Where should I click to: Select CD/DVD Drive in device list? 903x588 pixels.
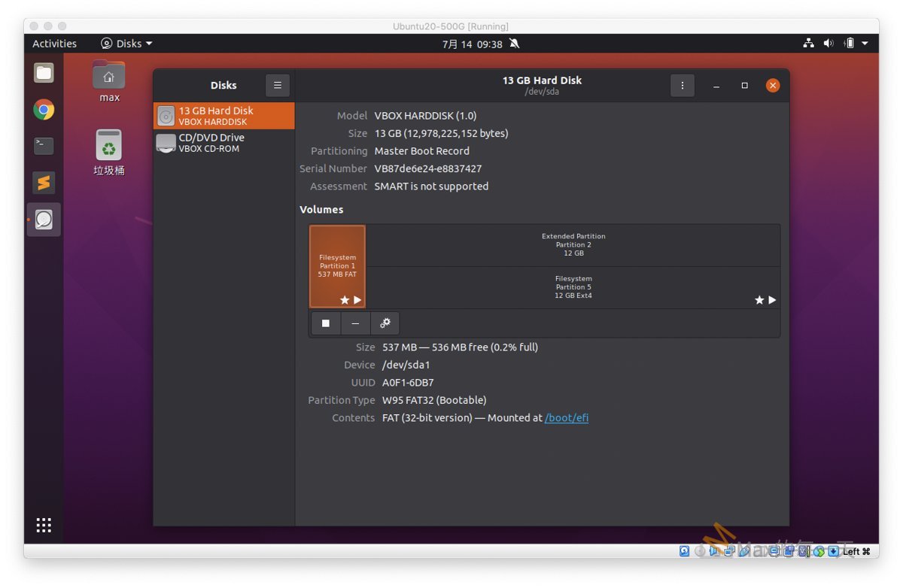[223, 143]
